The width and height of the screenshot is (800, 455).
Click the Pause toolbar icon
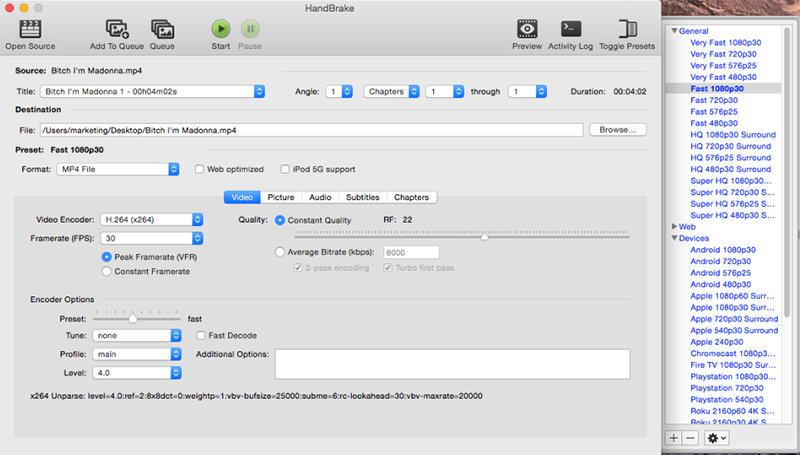pos(250,29)
